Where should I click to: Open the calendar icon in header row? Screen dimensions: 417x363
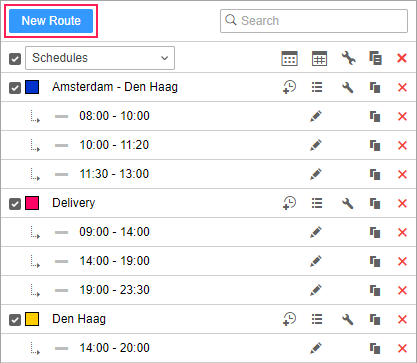pyautogui.click(x=289, y=58)
